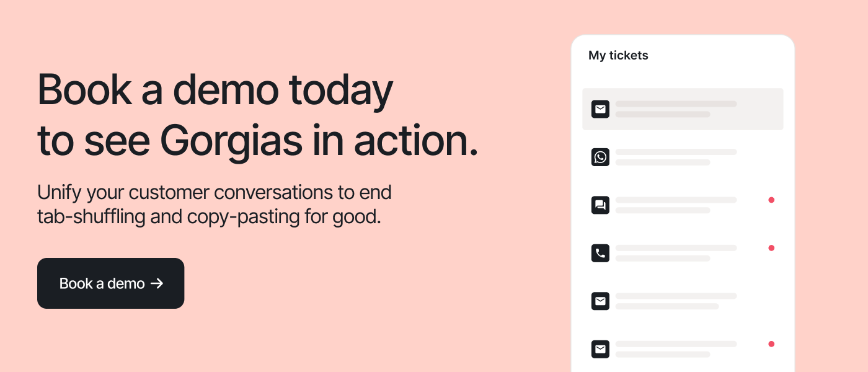868x372 pixels.
Task: Click the "Book a demo" button
Action: (110, 283)
